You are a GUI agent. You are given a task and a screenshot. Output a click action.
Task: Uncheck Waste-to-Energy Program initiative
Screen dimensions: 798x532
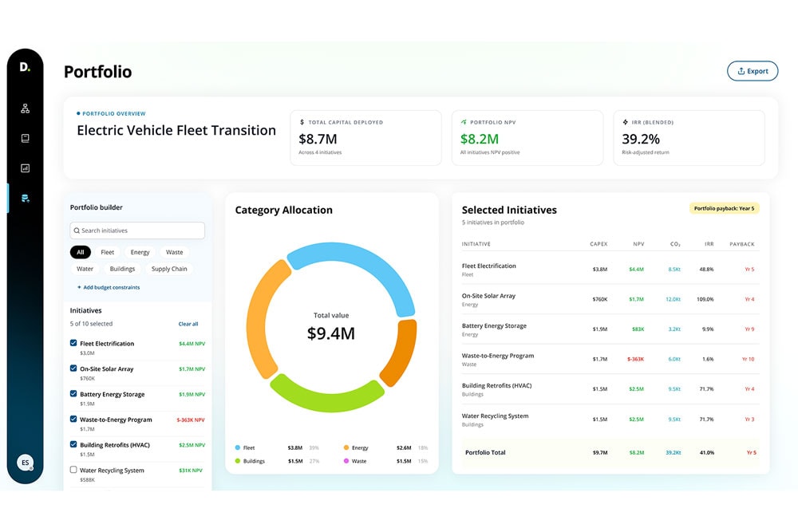click(x=73, y=419)
